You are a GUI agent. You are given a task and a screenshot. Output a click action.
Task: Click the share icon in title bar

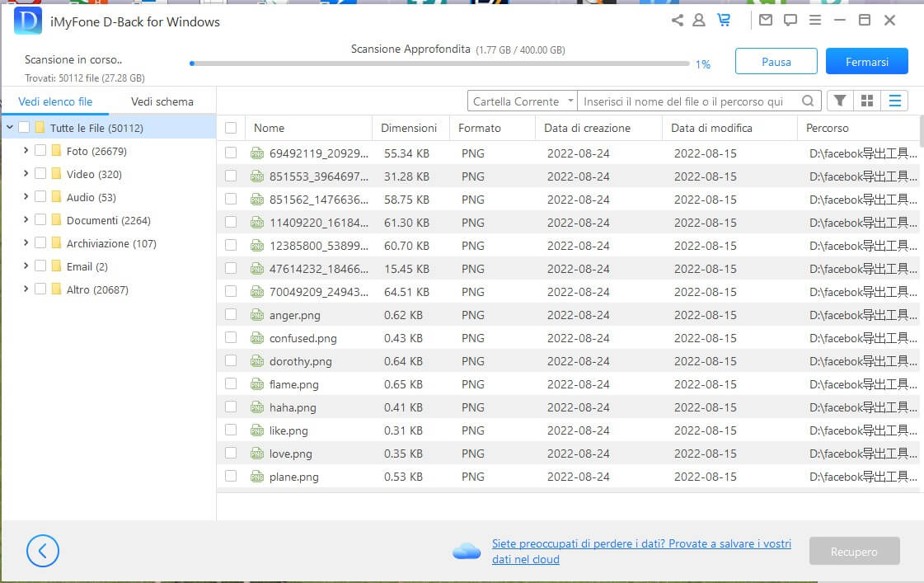click(678, 20)
